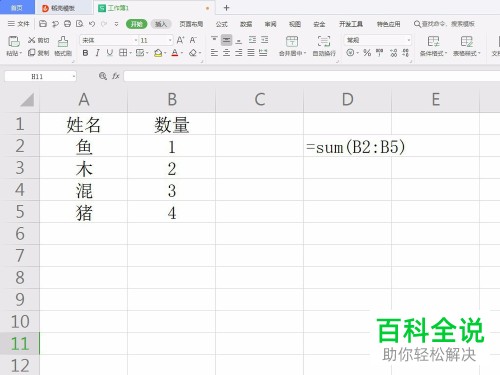Toggle Underline formatting
This screenshot has height=375, width=500.
click(x=110, y=53)
